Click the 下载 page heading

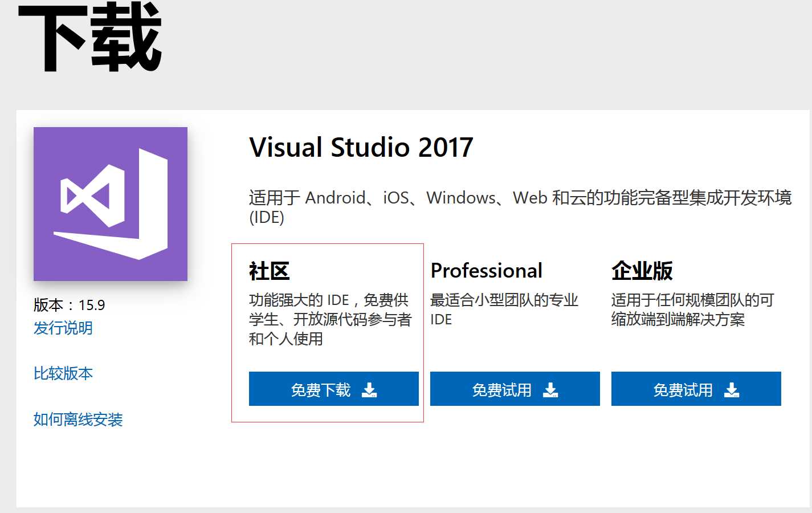90,37
